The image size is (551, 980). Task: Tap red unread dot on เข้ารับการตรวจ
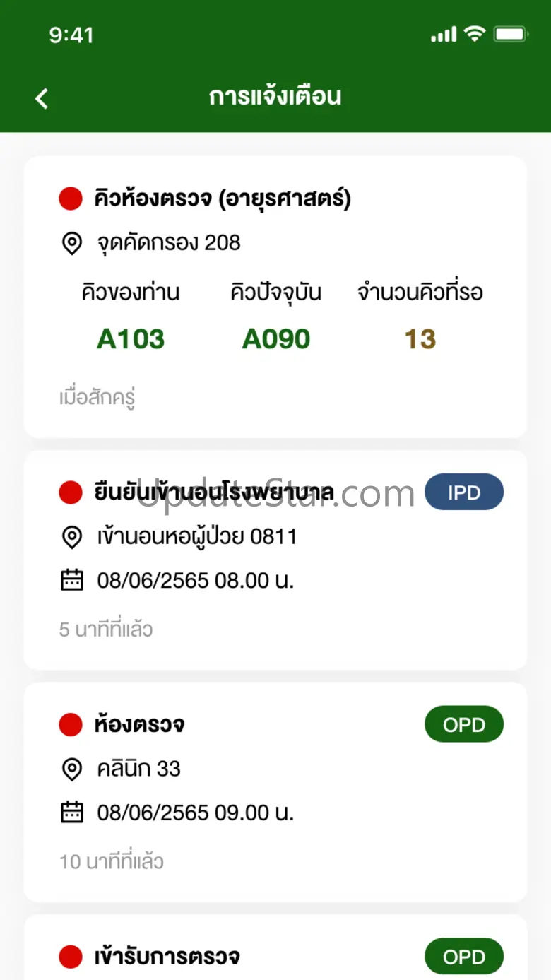click(x=71, y=957)
